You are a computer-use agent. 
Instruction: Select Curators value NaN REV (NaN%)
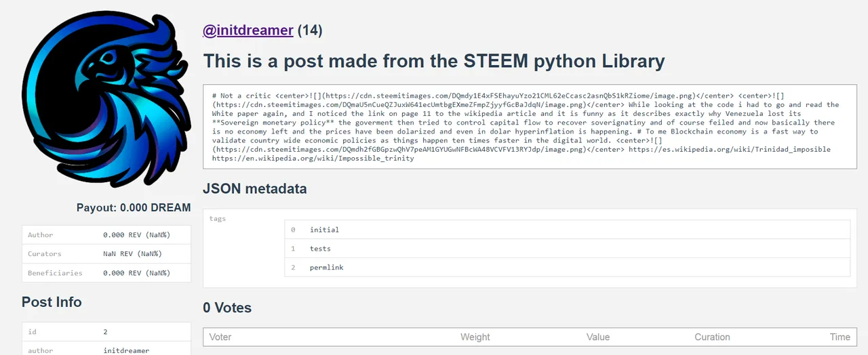point(132,254)
